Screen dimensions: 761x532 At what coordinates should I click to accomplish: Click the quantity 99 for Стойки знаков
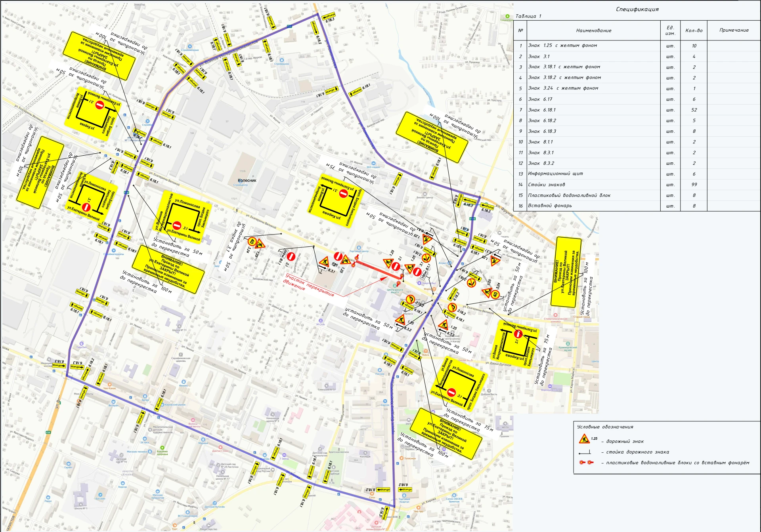click(694, 185)
